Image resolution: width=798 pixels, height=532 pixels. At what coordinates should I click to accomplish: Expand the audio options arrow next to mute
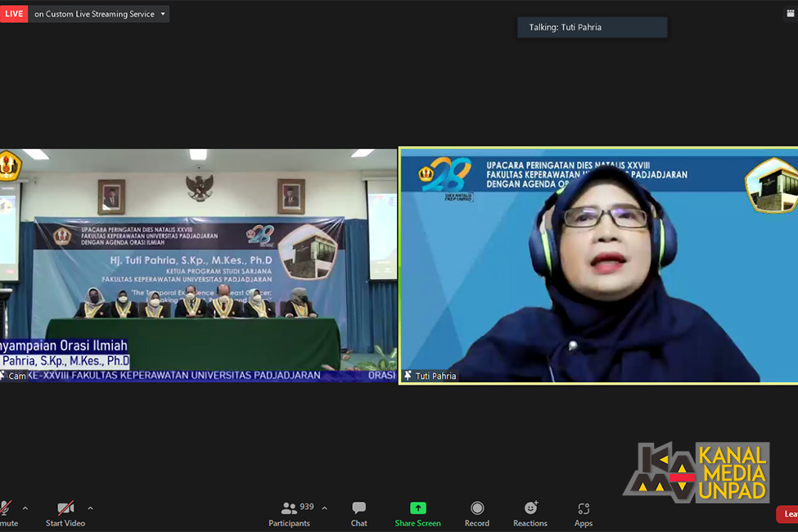pyautogui.click(x=25, y=508)
